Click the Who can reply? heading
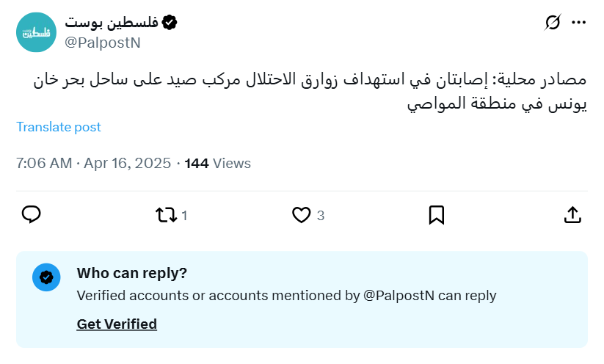604x364 pixels. (132, 273)
